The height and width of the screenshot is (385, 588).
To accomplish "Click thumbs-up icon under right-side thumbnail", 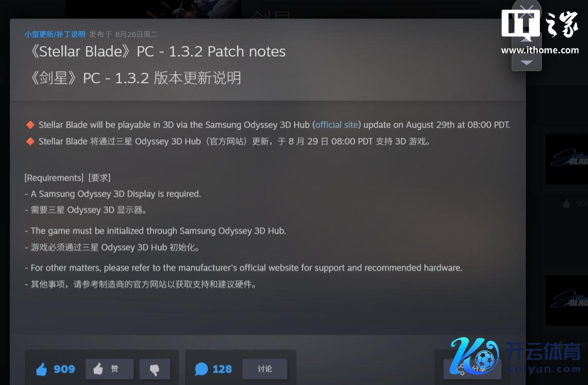I will click(566, 204).
